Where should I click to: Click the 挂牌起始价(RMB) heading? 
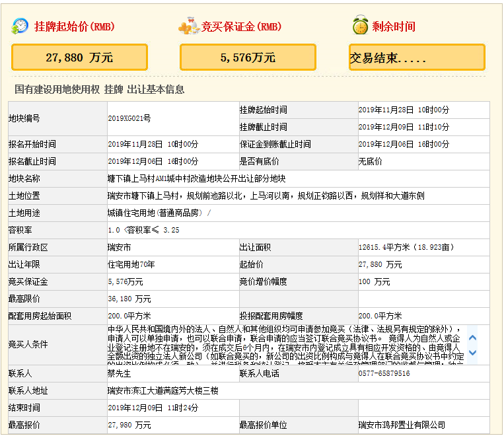[75, 27]
